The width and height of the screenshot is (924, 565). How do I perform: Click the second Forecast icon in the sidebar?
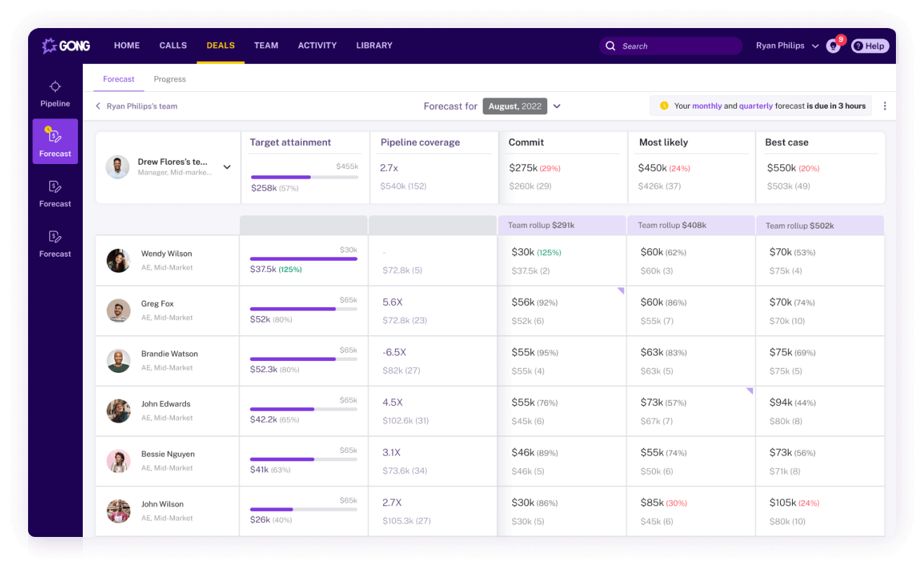(x=55, y=194)
